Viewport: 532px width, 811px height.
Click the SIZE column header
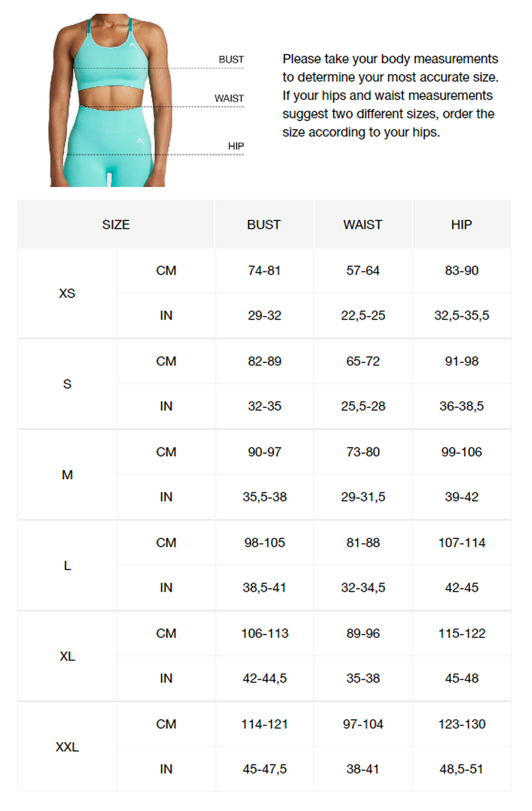coord(116,225)
